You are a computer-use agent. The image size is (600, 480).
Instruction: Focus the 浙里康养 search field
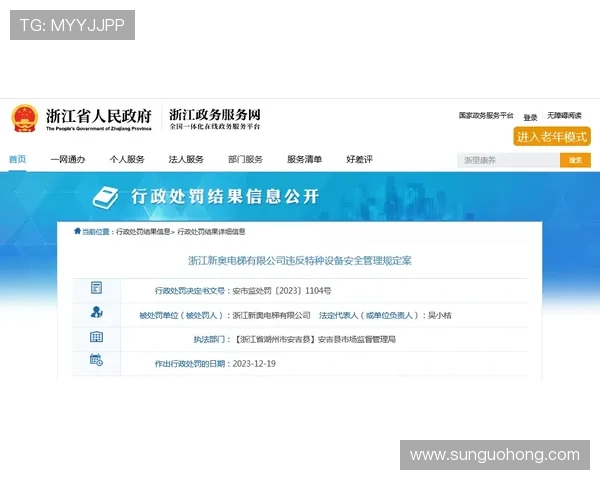[x=509, y=160]
